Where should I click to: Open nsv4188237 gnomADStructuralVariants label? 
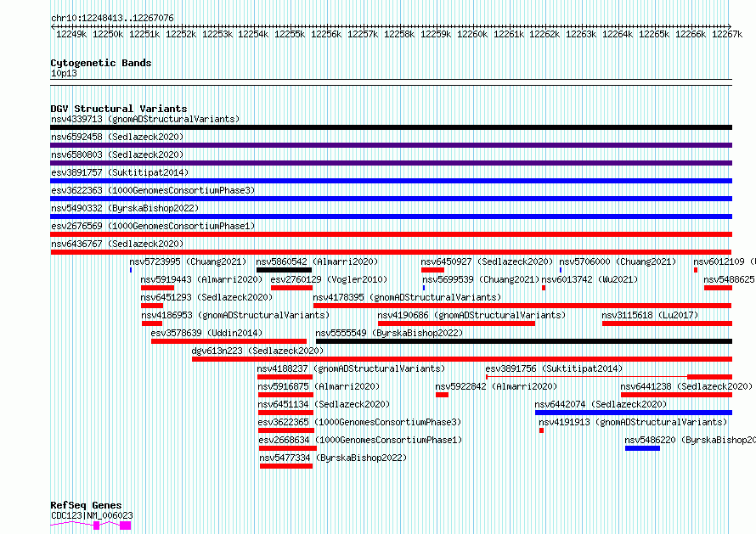(351, 368)
